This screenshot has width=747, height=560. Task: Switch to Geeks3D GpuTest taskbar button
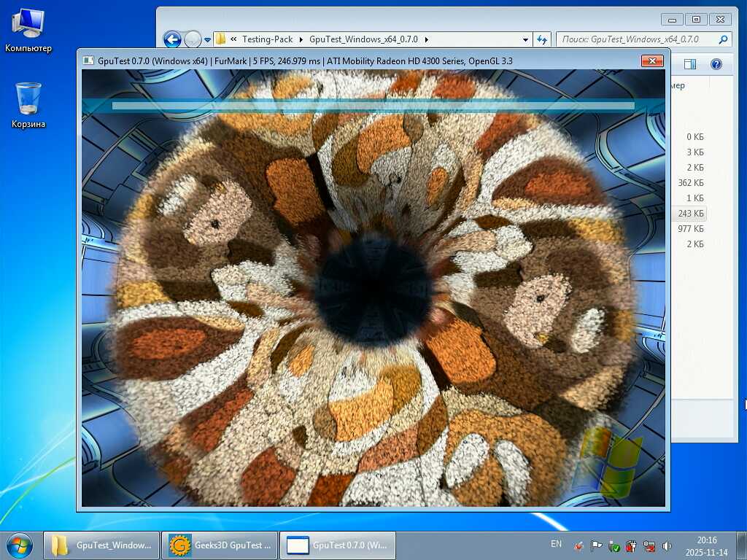219,545
